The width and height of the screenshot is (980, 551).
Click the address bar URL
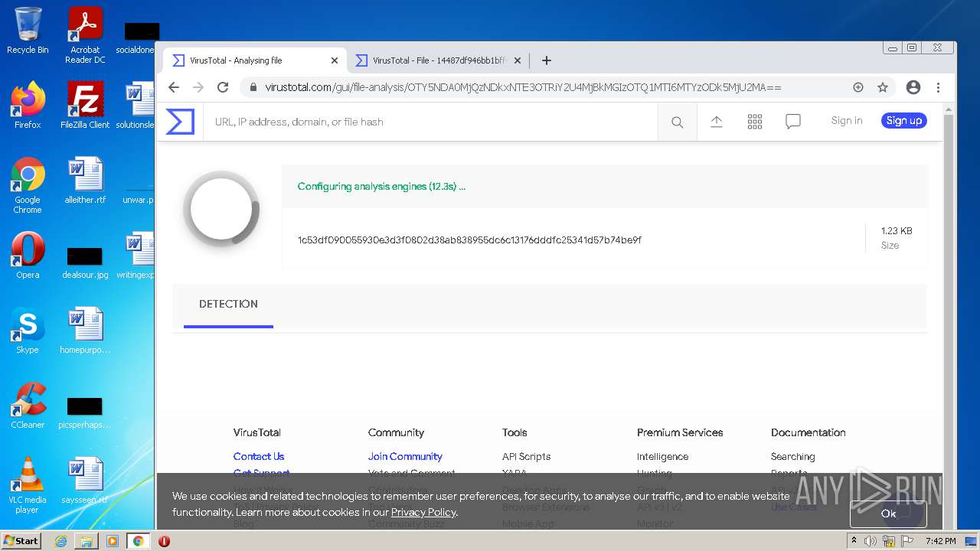point(523,87)
